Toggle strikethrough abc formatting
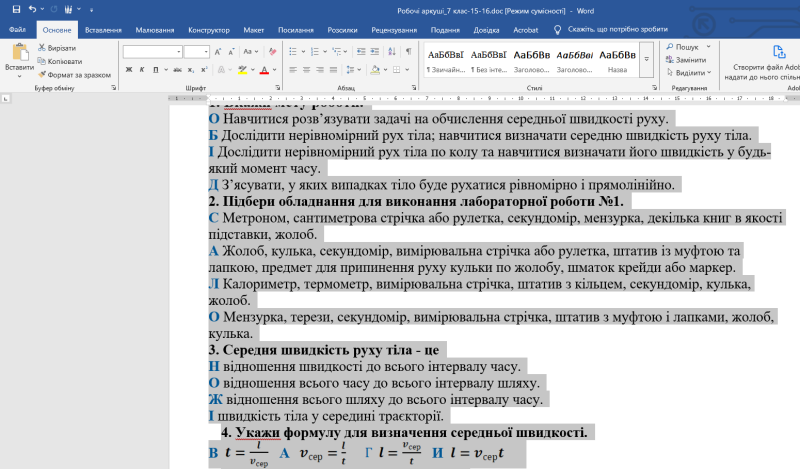Screen dimensions: 800x469 point(177,69)
